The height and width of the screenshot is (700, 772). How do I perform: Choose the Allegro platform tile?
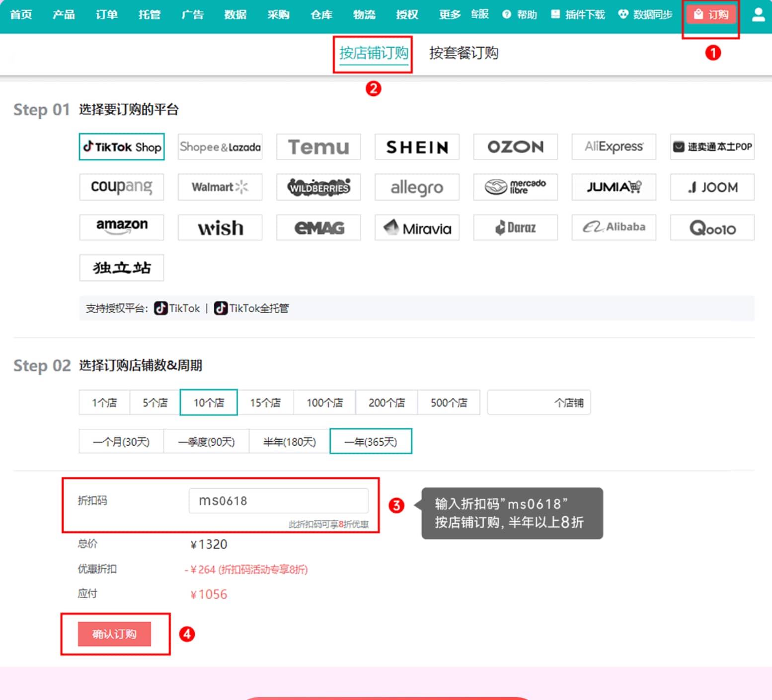coord(417,187)
